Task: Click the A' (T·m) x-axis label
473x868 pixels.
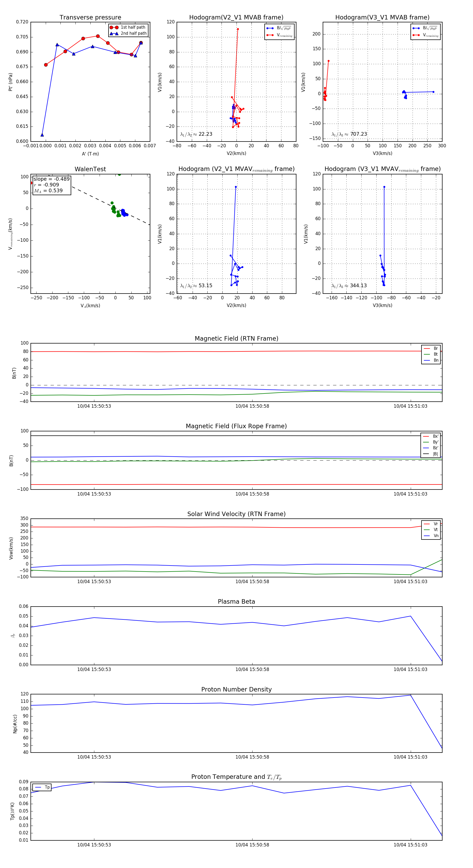Action: [x=90, y=154]
